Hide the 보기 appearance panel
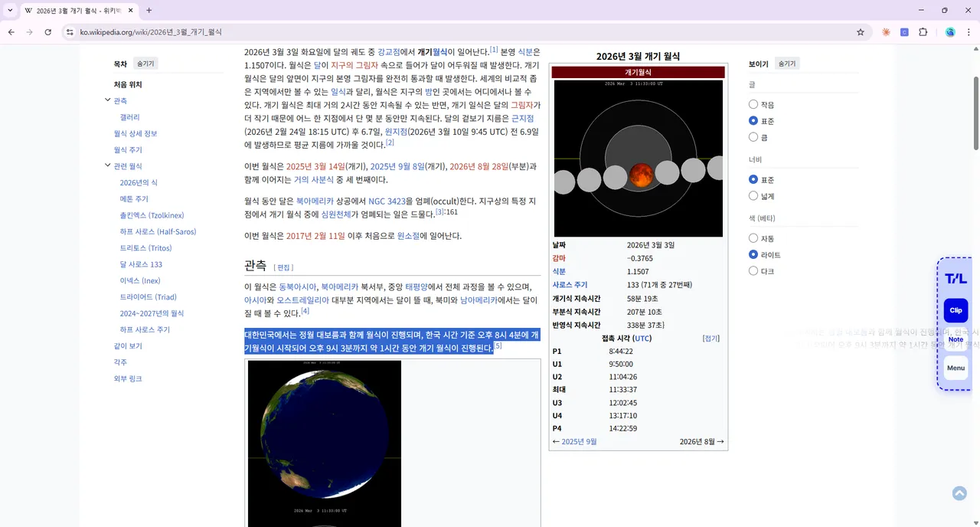 (x=787, y=64)
